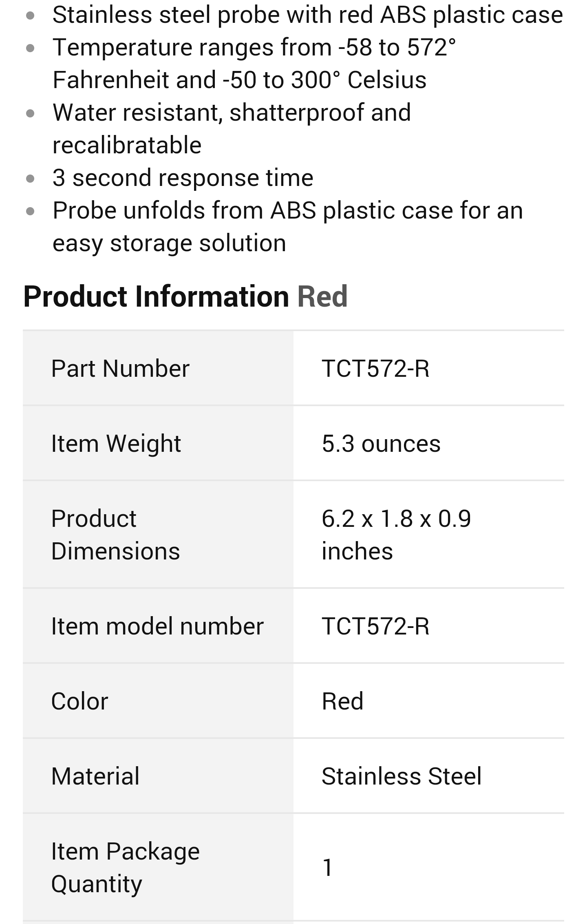Click the Item model number value TCT572-R
This screenshot has width=587, height=924.
tap(375, 626)
